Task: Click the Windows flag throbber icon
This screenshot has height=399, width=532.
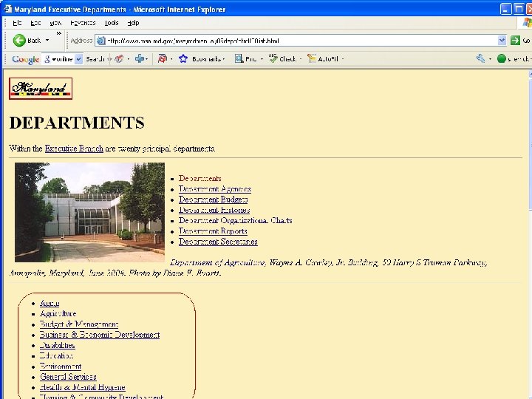Action: pos(527,23)
